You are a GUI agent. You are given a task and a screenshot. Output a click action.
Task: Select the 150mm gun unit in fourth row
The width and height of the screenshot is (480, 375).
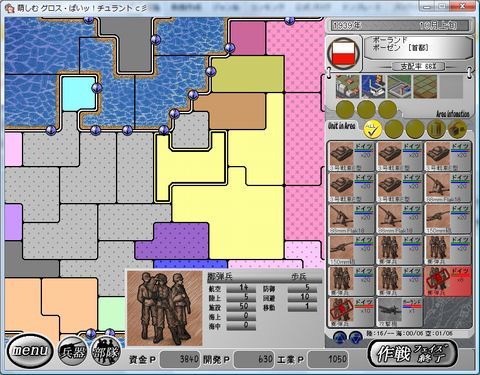tap(351, 250)
